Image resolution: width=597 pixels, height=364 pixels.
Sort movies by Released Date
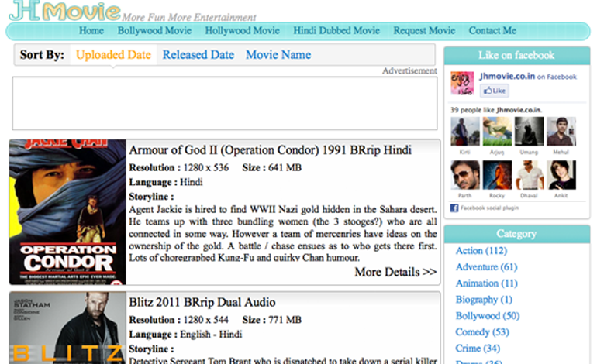click(x=198, y=55)
